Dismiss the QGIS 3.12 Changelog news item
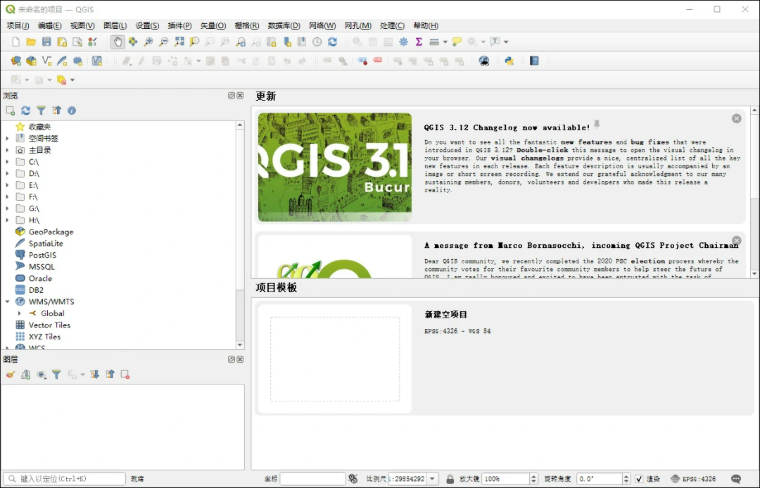The image size is (760, 488). [x=736, y=118]
